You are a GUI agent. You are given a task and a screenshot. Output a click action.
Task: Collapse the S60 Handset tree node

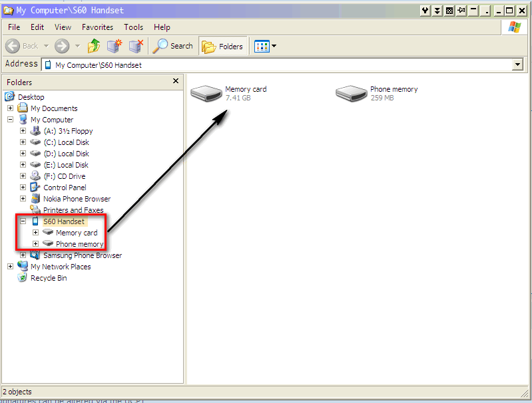(23, 221)
